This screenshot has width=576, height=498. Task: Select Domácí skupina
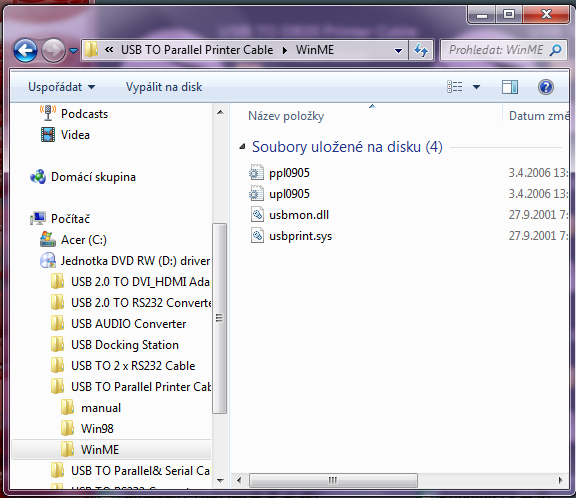click(x=93, y=177)
